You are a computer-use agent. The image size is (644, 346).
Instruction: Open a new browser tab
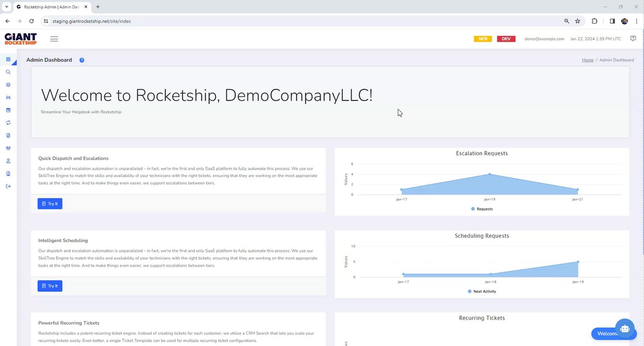point(98,7)
